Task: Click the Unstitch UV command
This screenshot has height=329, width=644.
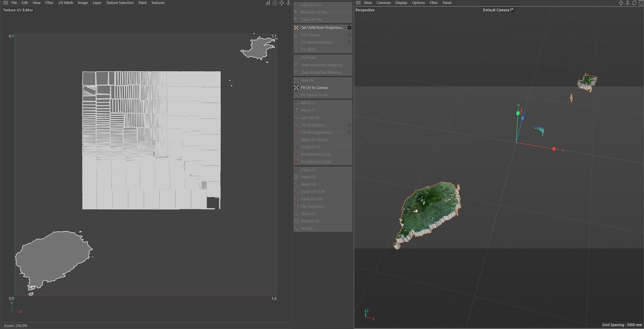Action: pyautogui.click(x=323, y=147)
